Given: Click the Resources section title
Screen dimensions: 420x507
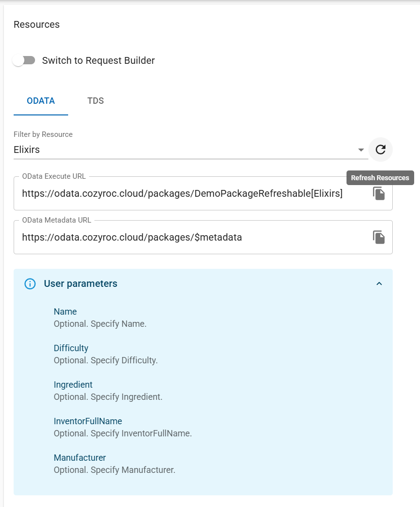Looking at the screenshot, I should (x=37, y=24).
